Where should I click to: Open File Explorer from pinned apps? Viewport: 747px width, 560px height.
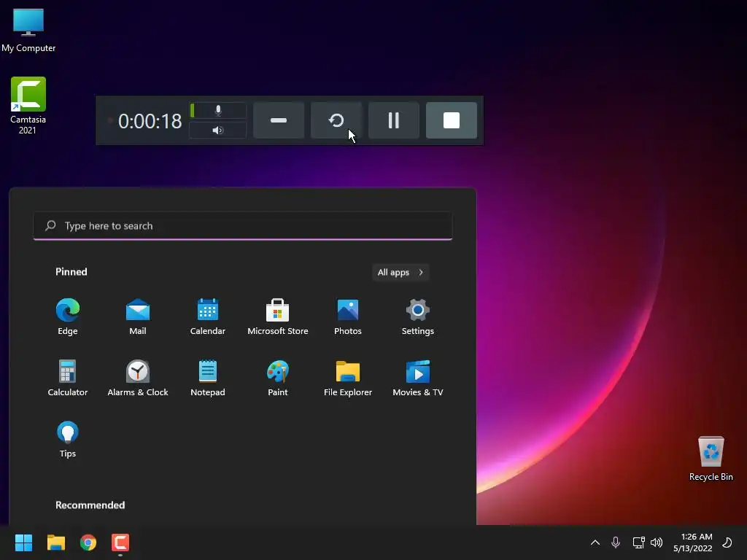pyautogui.click(x=348, y=378)
